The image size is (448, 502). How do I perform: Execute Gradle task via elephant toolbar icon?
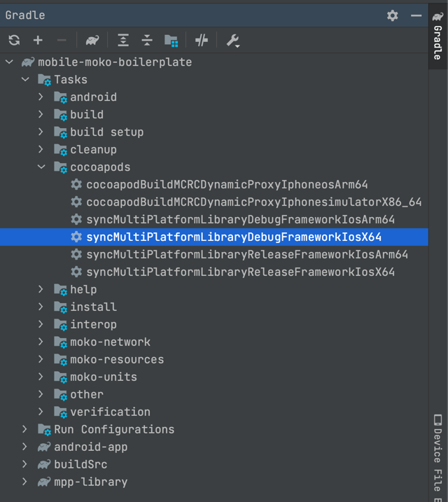pyautogui.click(x=92, y=41)
